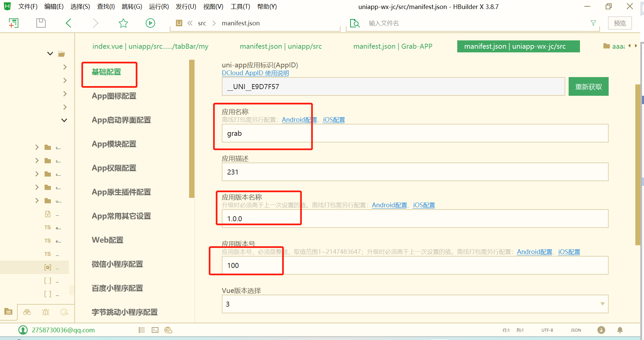Open iOS配置 link under 应用版本号

click(x=569, y=252)
